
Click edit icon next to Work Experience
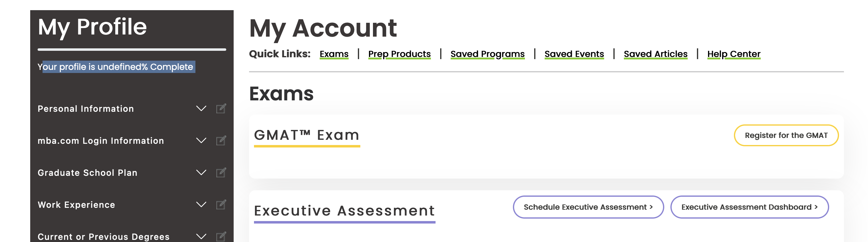[221, 204]
